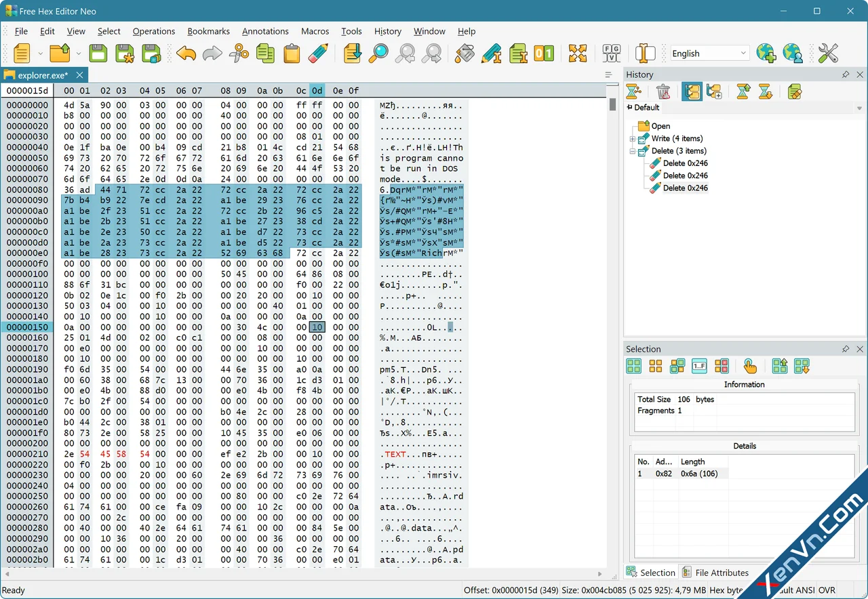Click the 00000150 address row label

(x=27, y=327)
